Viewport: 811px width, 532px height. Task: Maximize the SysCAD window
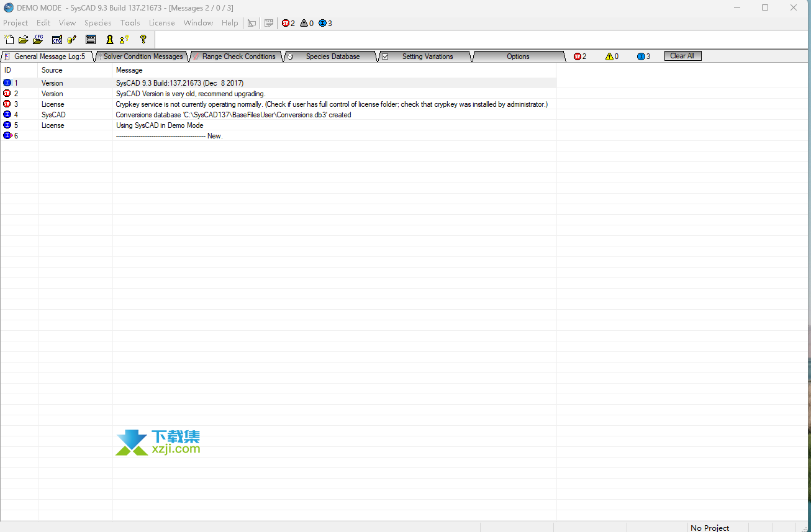(765, 7)
